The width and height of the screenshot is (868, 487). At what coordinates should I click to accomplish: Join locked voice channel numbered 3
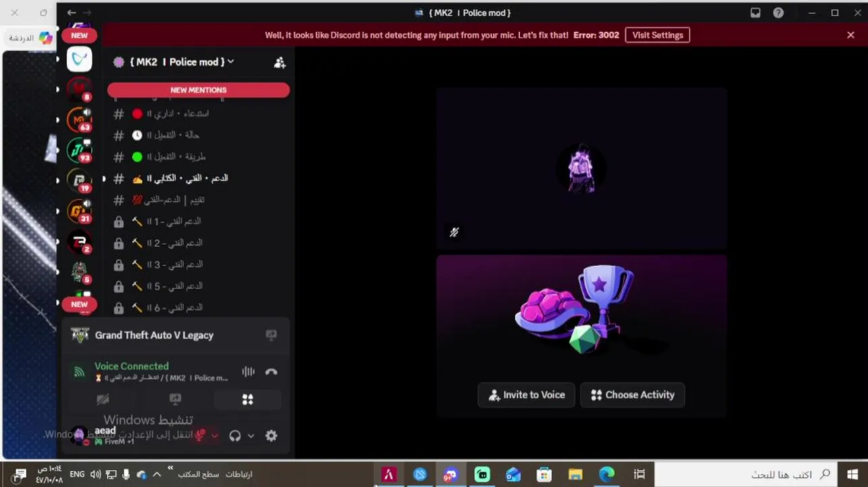coord(199,264)
